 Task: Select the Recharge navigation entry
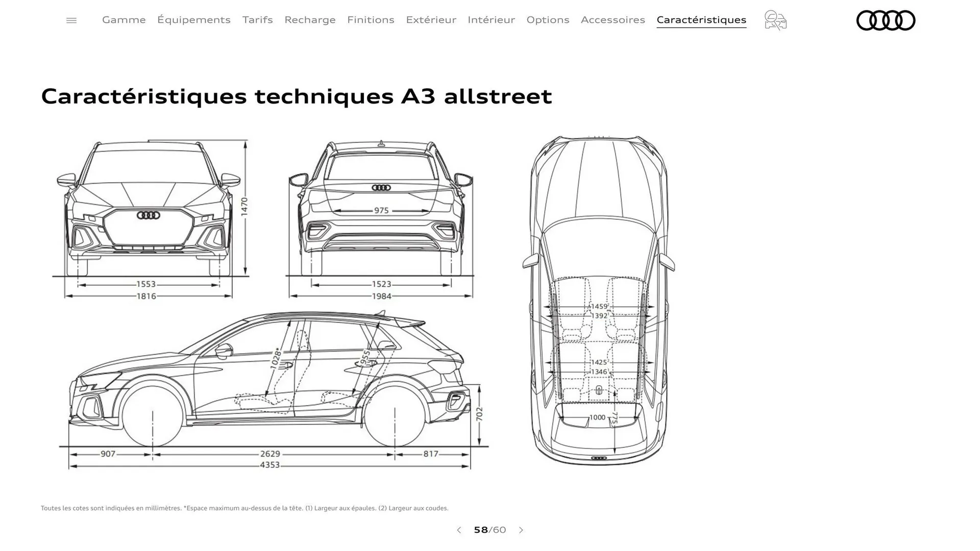(310, 20)
